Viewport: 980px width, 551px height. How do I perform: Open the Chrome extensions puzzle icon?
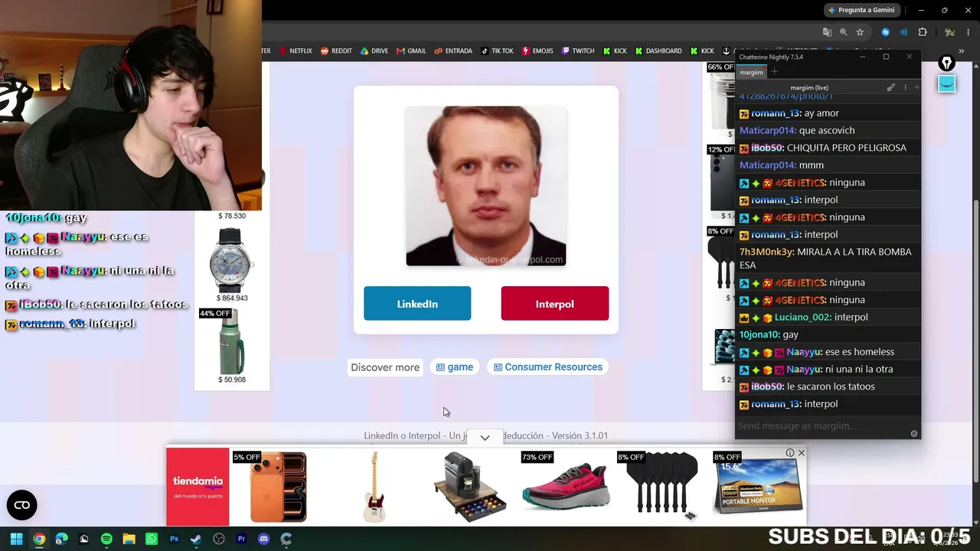[x=923, y=32]
